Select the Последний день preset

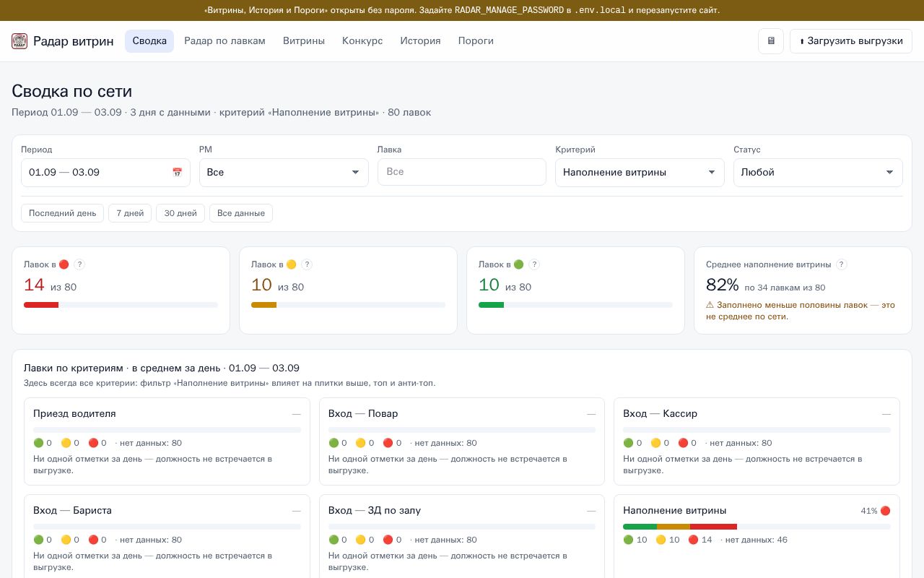tap(62, 213)
